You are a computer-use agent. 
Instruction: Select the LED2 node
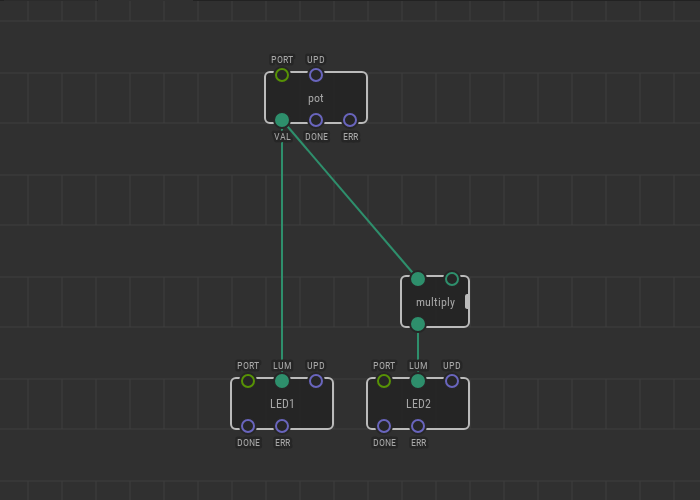click(x=418, y=404)
